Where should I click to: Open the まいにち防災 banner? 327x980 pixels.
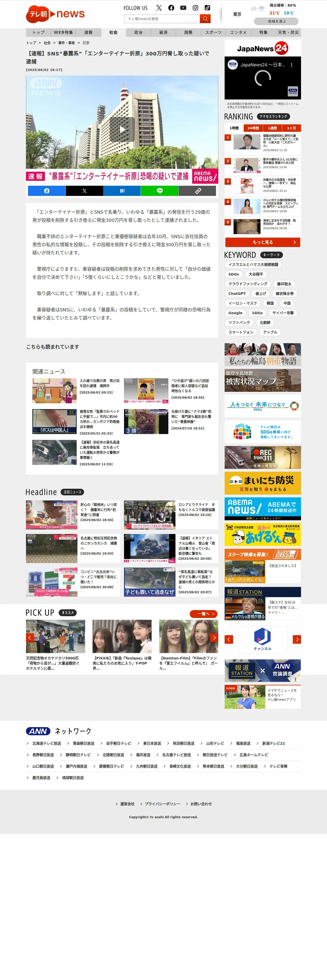click(x=263, y=483)
